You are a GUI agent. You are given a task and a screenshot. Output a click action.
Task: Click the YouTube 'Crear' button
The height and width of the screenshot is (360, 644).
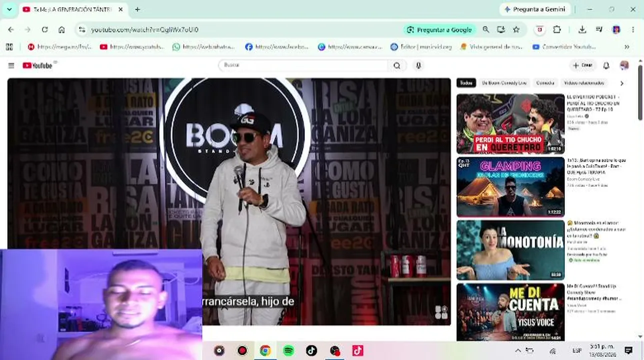(x=582, y=65)
